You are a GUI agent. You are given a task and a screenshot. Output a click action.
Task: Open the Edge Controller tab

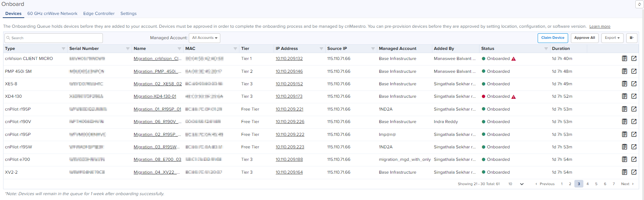point(99,14)
